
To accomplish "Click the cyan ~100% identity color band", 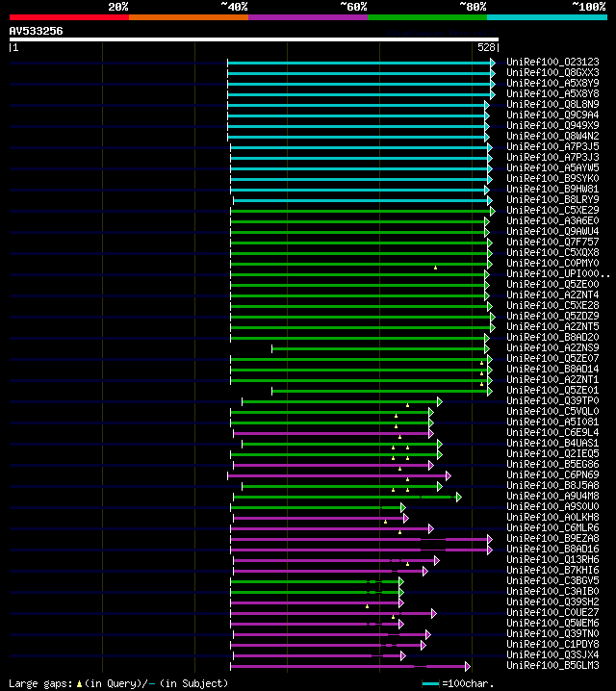I will (548, 17).
